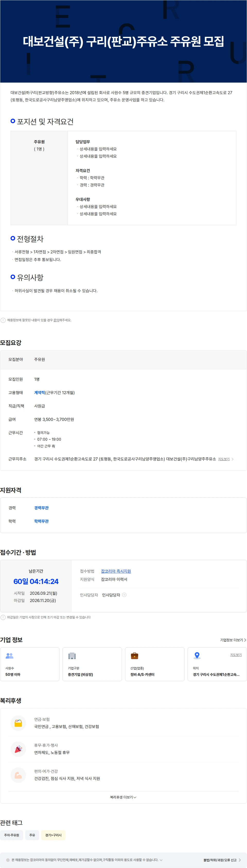Click the 중견기업 (비상장) card
247x868 pixels.
[92, 664]
